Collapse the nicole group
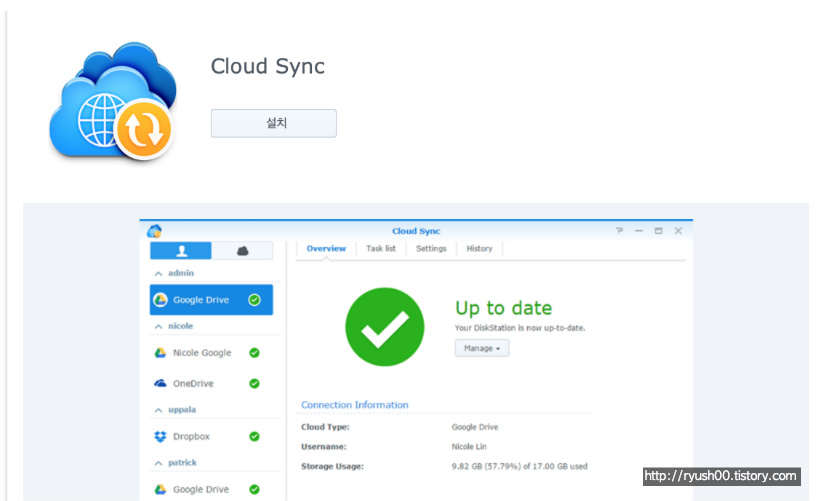 (158, 326)
